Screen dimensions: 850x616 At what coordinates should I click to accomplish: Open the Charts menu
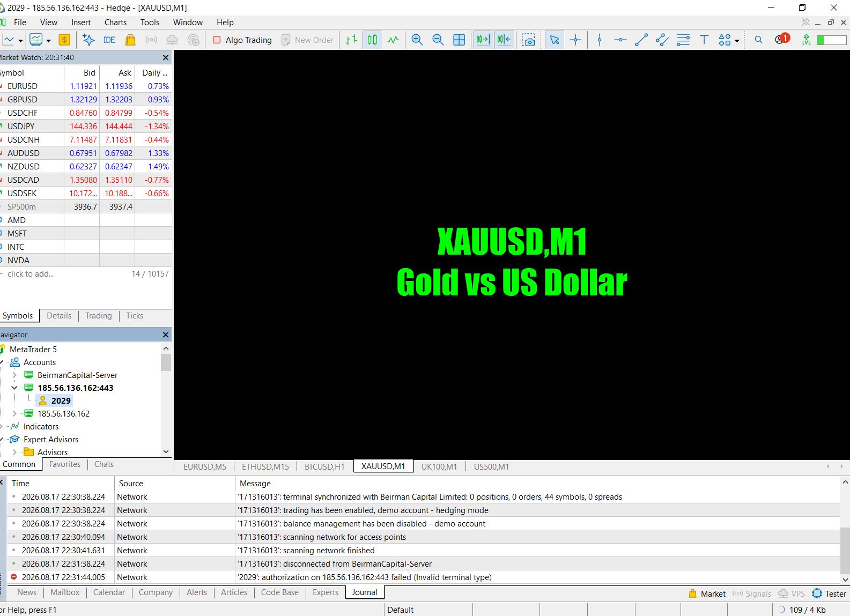tap(115, 23)
